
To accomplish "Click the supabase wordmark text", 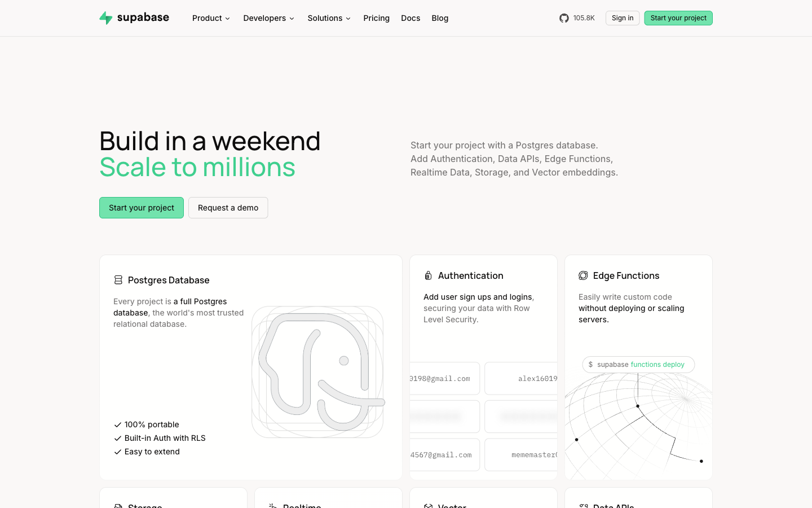I will pyautogui.click(x=143, y=17).
